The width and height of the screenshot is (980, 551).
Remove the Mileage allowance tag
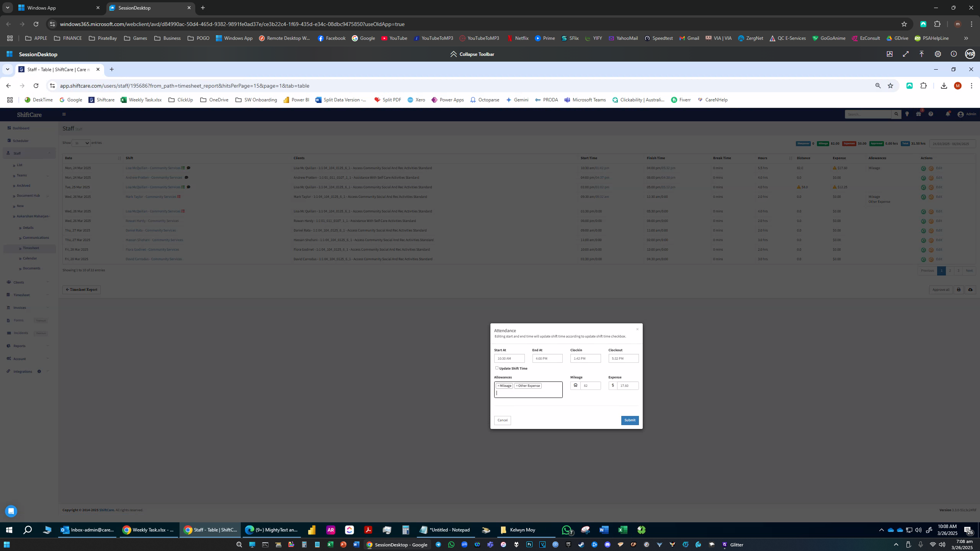click(x=498, y=386)
